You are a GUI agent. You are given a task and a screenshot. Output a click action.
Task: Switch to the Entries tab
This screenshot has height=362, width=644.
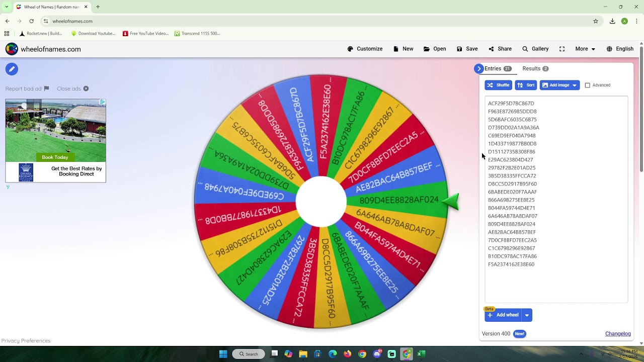click(x=498, y=69)
